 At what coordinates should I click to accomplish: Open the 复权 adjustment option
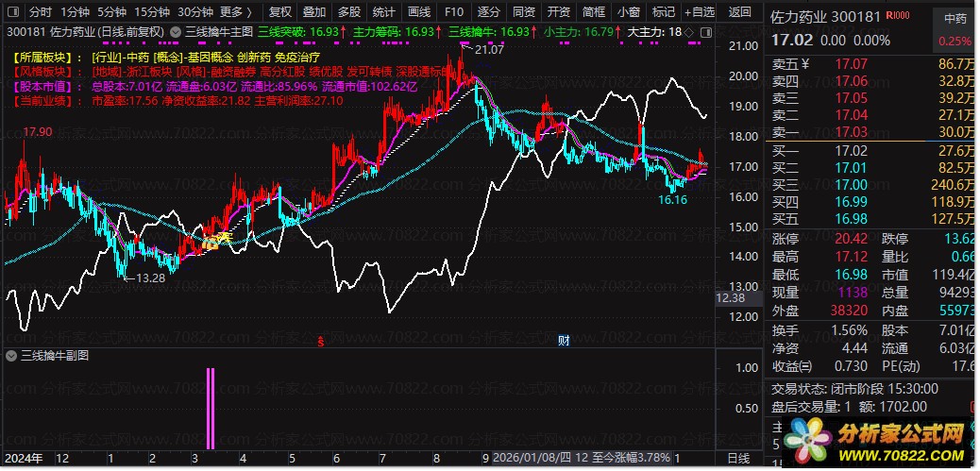279,12
